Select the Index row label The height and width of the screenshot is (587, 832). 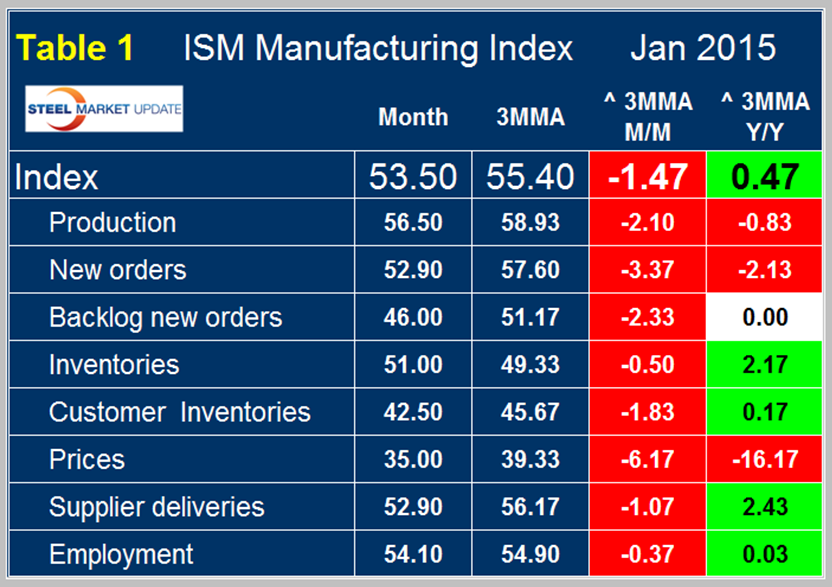click(x=56, y=177)
